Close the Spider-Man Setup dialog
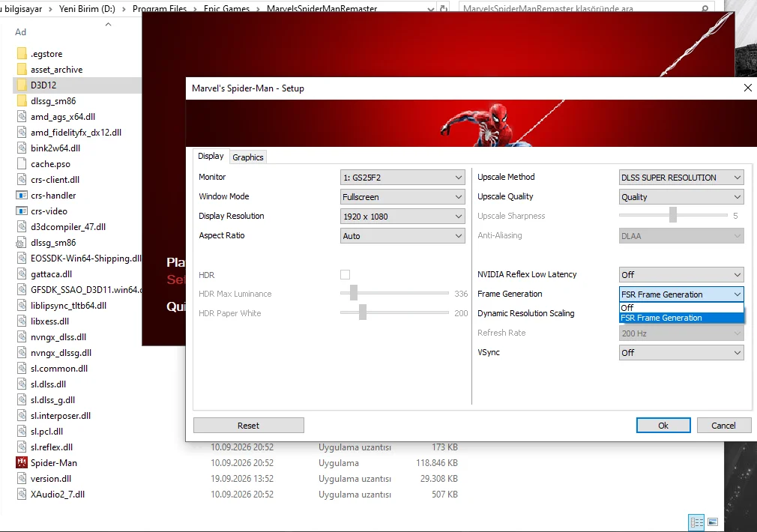The height and width of the screenshot is (532, 757). 747,88
